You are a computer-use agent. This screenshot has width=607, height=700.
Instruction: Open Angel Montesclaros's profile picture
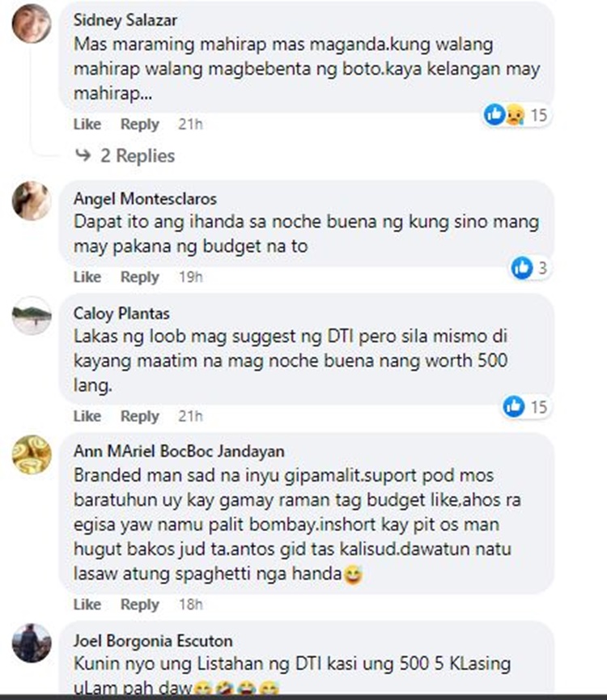(32, 201)
